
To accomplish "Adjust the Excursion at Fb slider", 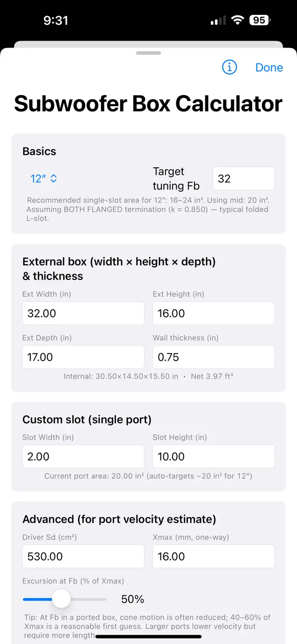I will (x=61, y=599).
